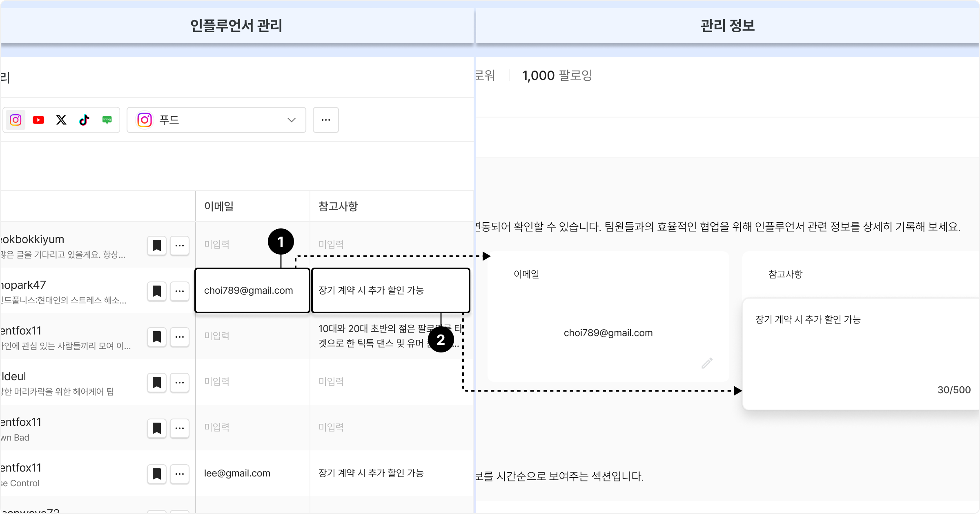
Task: Click the 참고사항 memo text area
Action: (857, 351)
